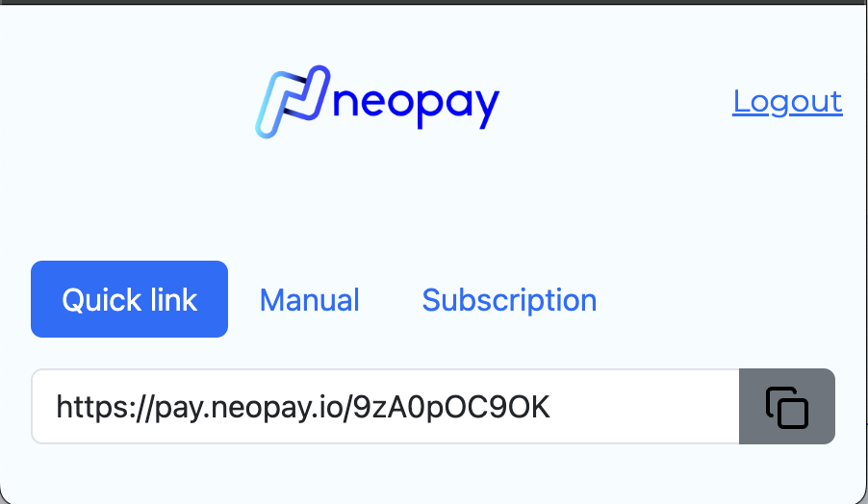This screenshot has height=504, width=868.
Task: Choose Manual payment mode
Action: pyautogui.click(x=310, y=299)
